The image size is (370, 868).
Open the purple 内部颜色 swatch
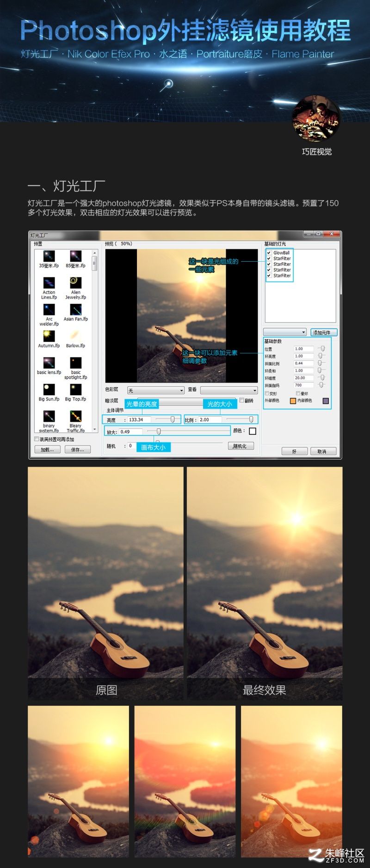326,401
